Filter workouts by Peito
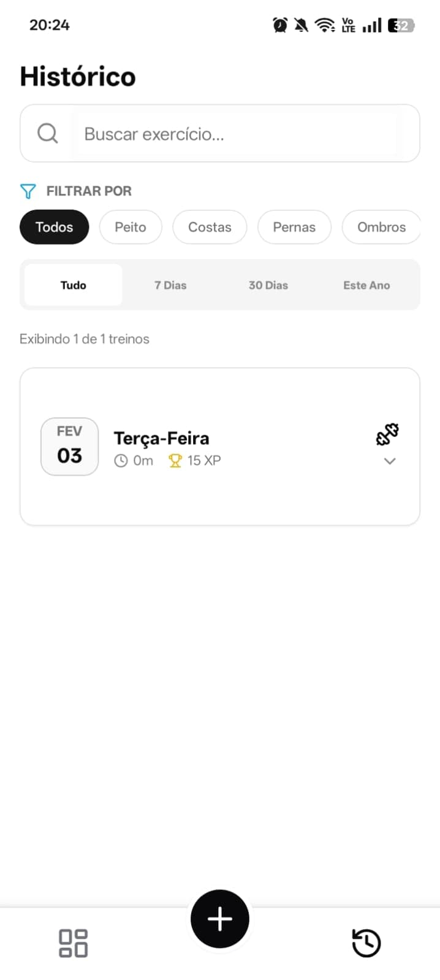 [131, 227]
